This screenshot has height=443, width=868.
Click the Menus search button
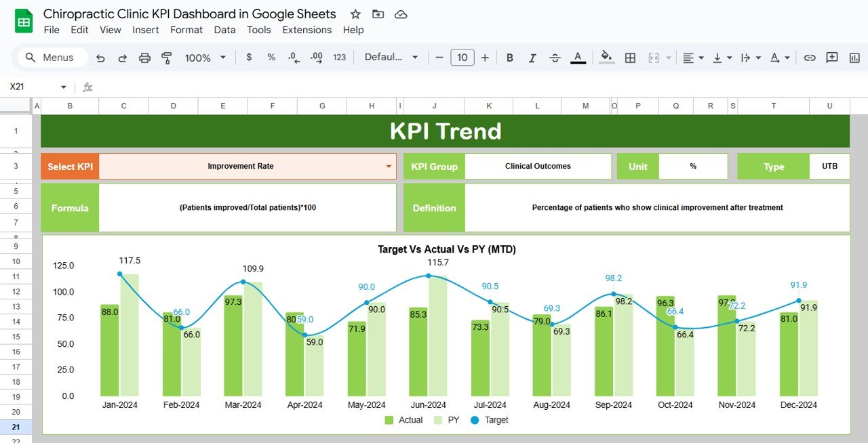pyautogui.click(x=50, y=58)
